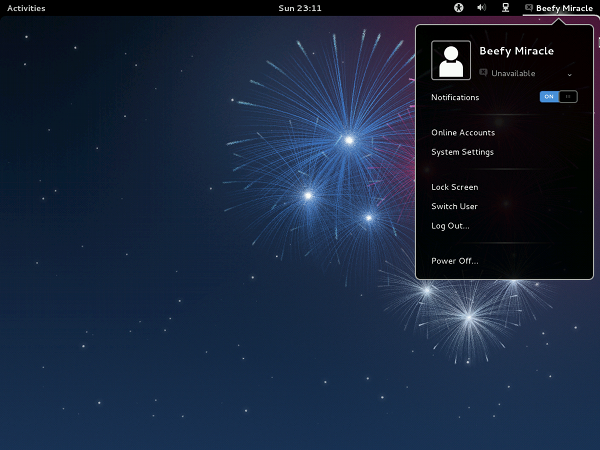The image size is (600, 450).
Task: Open the accessibility menu icon
Action: coord(458,8)
